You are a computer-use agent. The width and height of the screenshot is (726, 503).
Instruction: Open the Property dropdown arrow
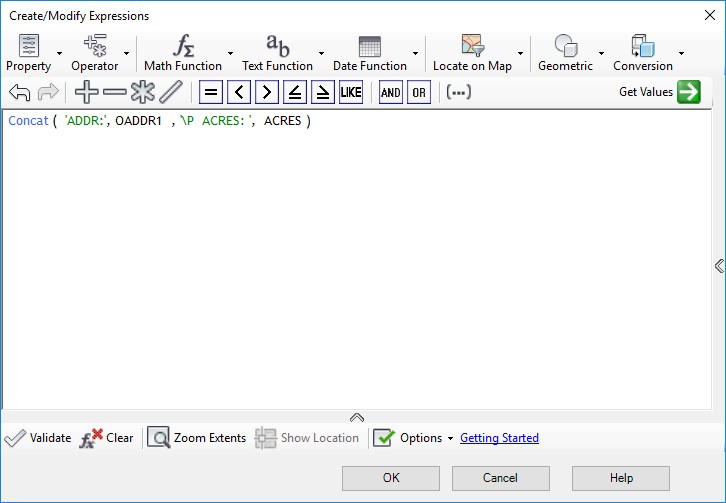pyautogui.click(x=59, y=53)
